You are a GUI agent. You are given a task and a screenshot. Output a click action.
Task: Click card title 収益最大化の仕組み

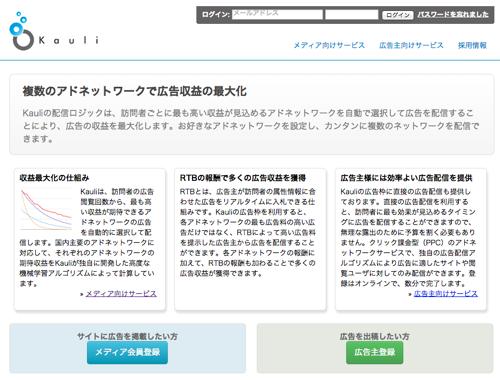point(54,178)
